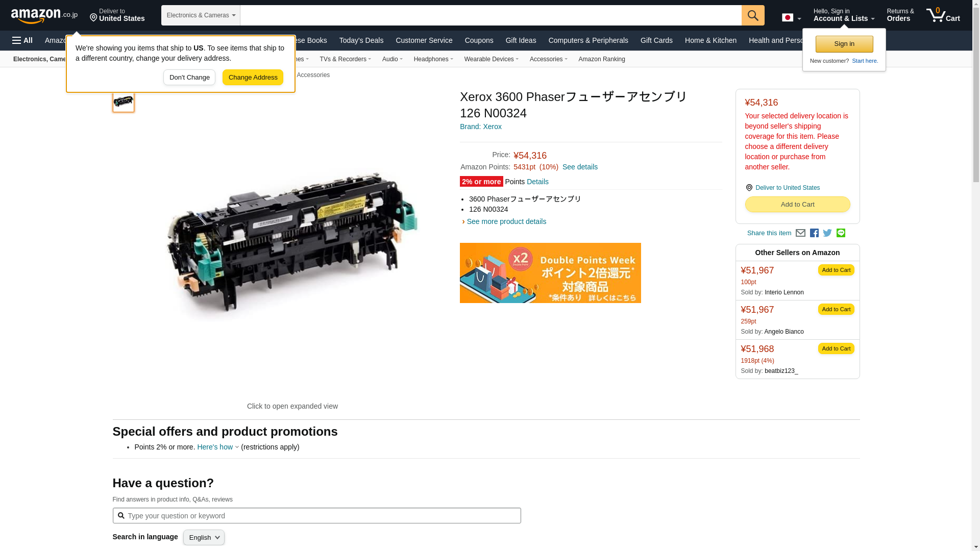
Task: Expand Electronics & Cameras search category dropdown
Action: [201, 15]
